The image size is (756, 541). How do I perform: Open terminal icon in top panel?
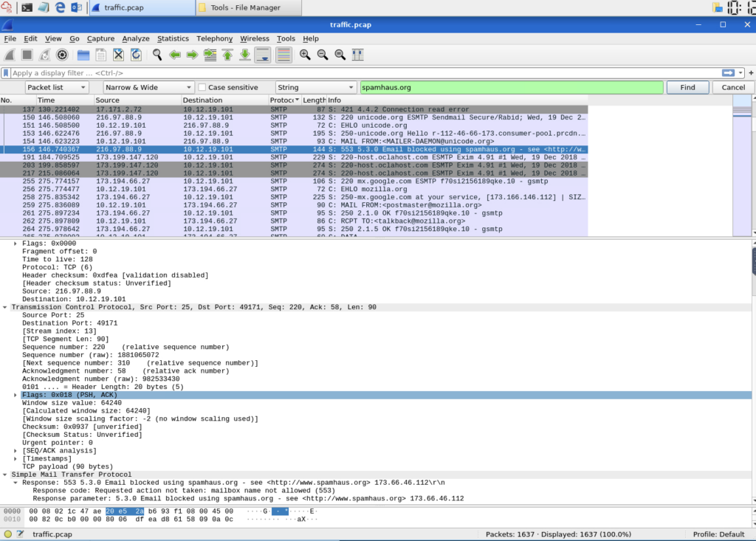tap(27, 7)
